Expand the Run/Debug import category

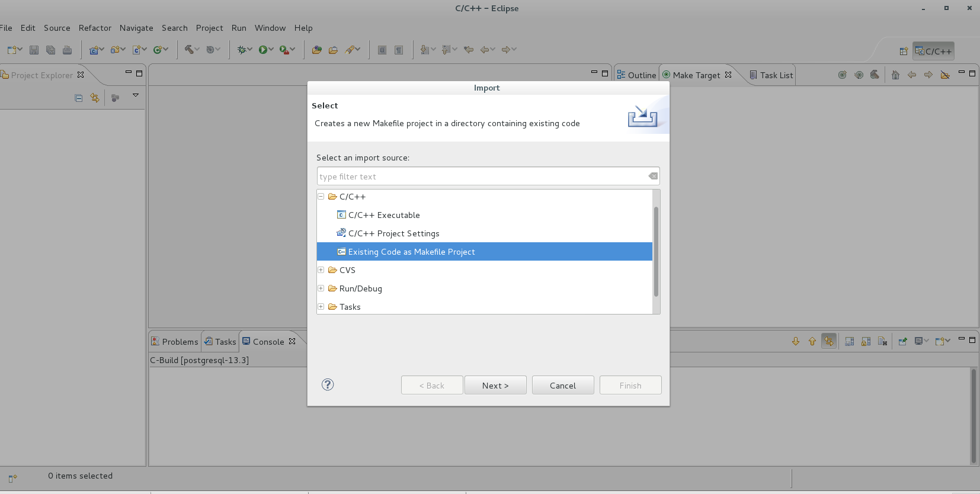321,288
